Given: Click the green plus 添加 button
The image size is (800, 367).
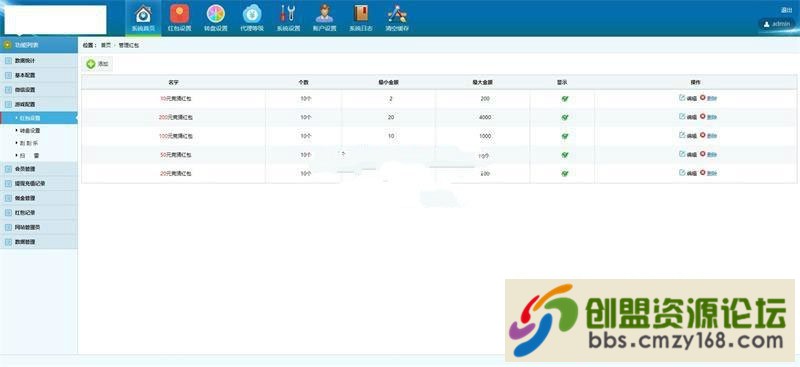Looking at the screenshot, I should [97, 64].
